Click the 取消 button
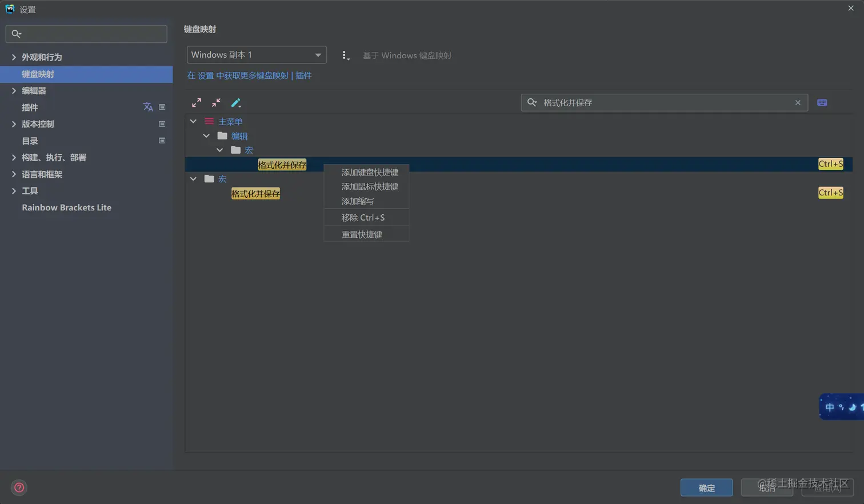 (x=767, y=488)
